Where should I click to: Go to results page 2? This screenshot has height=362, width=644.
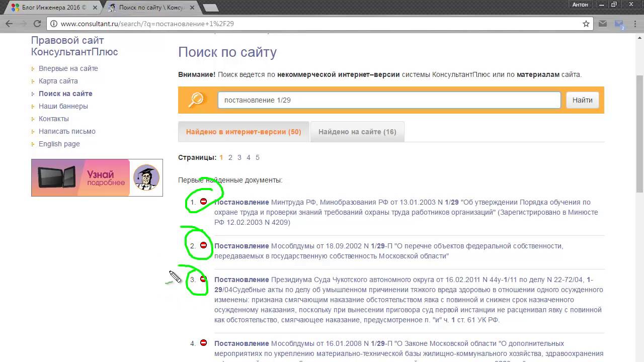pyautogui.click(x=230, y=157)
